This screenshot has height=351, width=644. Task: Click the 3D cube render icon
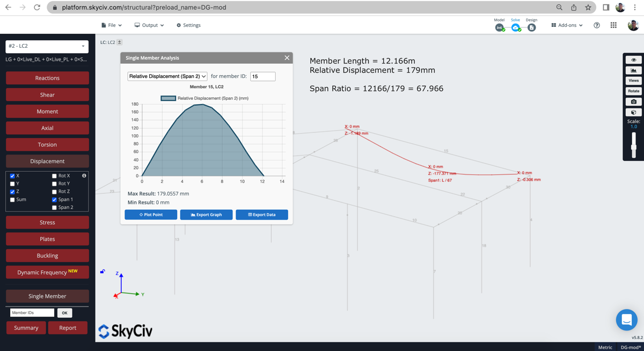(x=633, y=112)
